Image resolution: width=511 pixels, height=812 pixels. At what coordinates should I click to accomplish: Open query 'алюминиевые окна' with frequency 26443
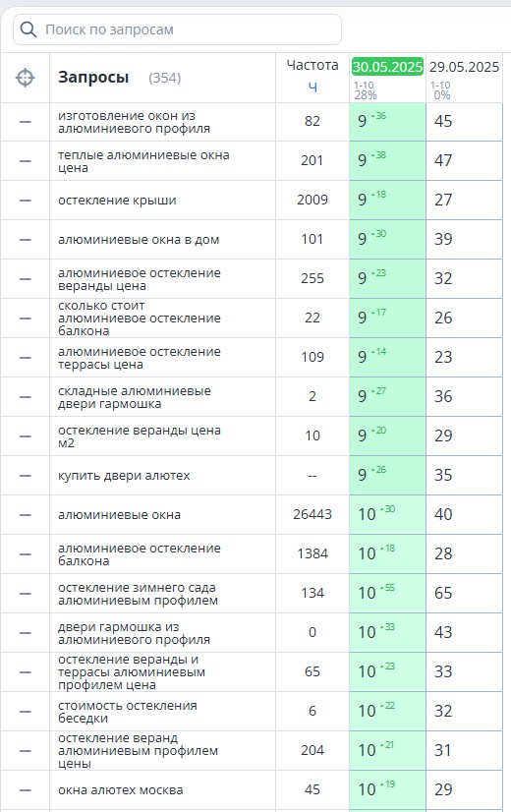pos(119,515)
